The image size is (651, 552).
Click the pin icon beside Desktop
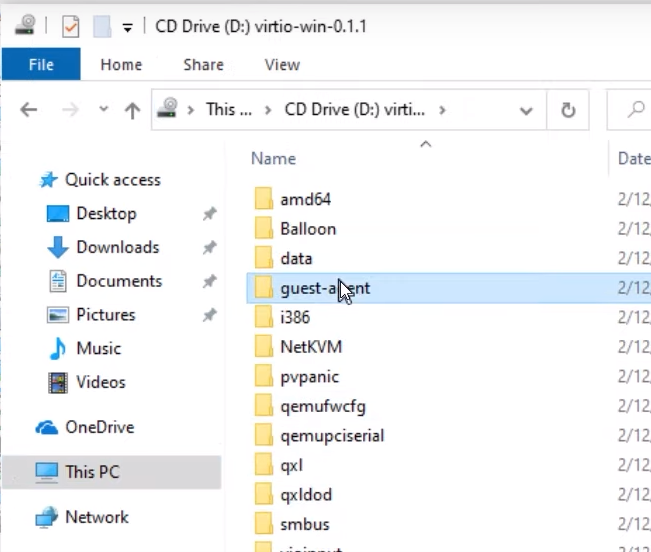click(x=210, y=214)
